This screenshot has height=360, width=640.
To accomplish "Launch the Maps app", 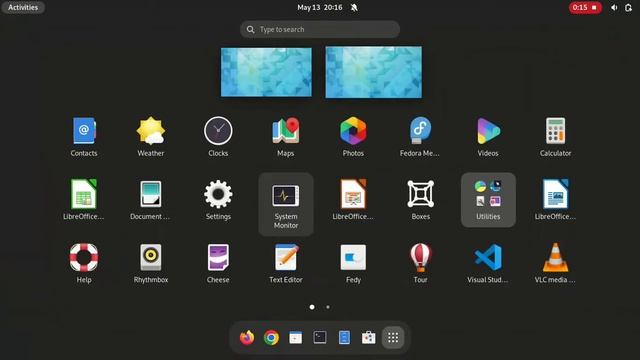I will [286, 137].
